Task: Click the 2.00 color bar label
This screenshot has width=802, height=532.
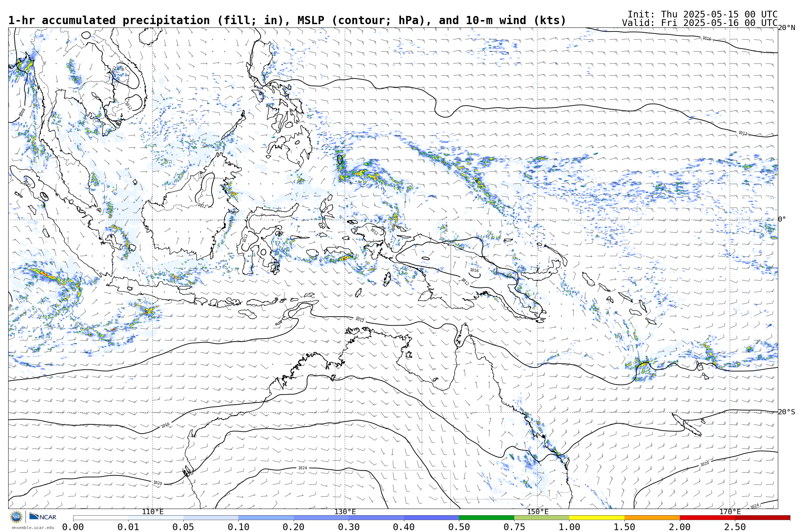Action: [x=680, y=527]
